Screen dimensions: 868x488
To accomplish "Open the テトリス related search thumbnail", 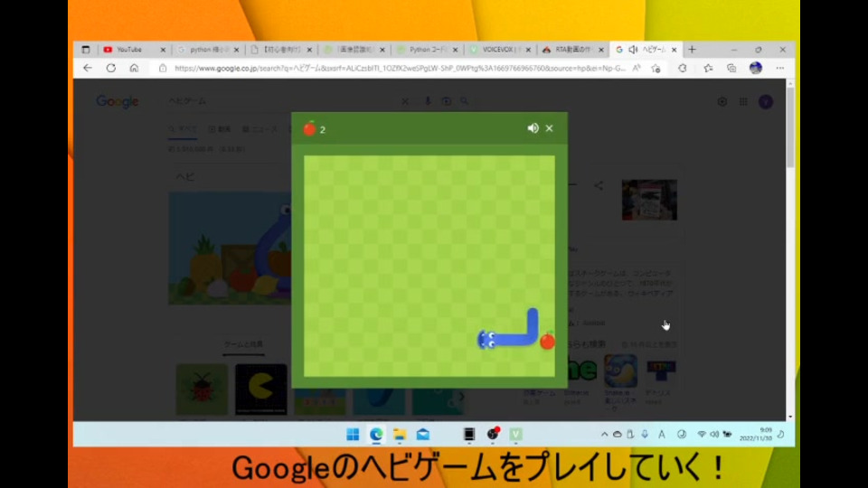I will coord(661,371).
